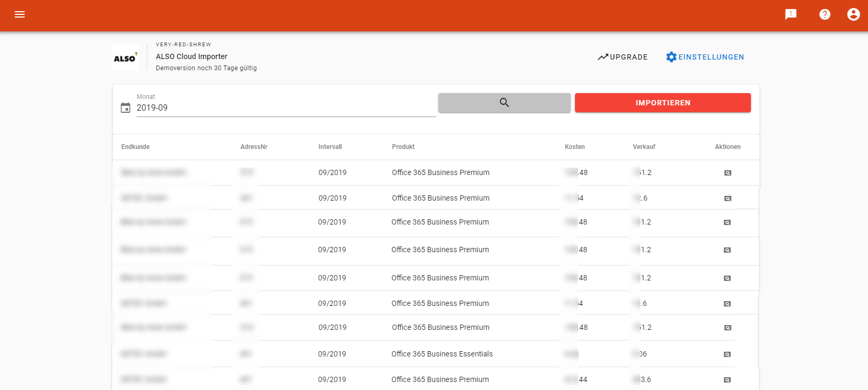
Task: Click action icon in the last visible row
Action: (727, 380)
